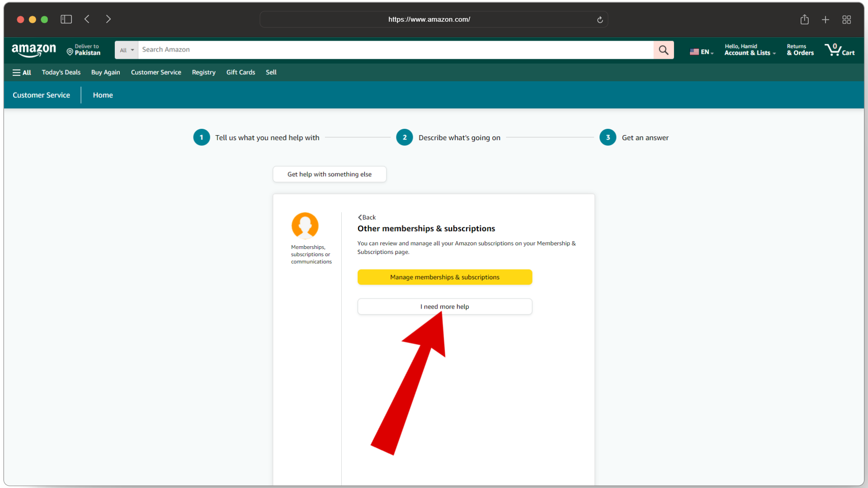
Task: Click the I need more help button
Action: pyautogui.click(x=444, y=306)
